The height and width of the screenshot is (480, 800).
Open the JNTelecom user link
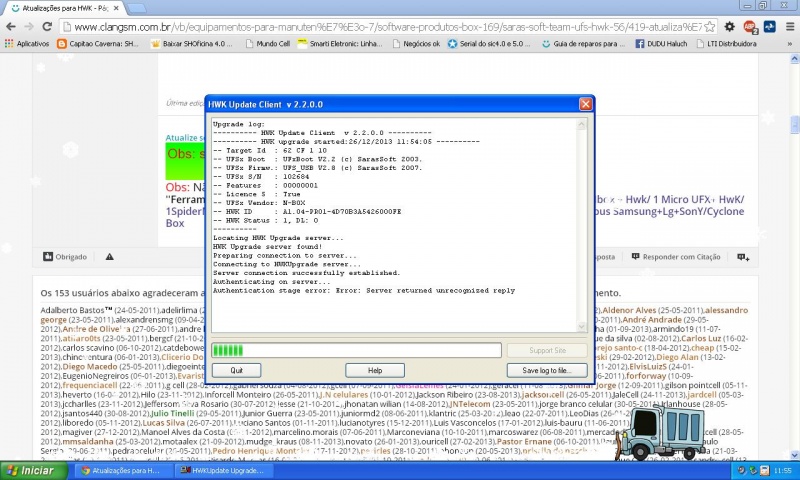(x=469, y=404)
